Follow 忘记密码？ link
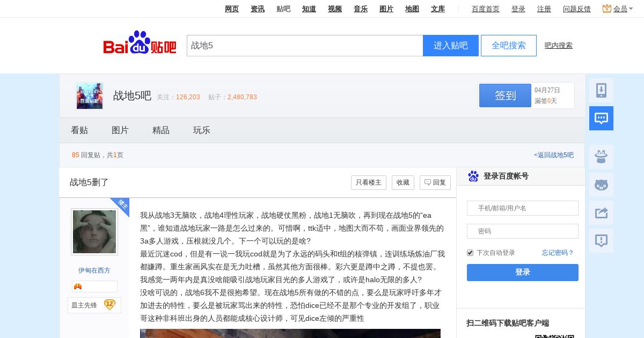644x338 pixels. pyautogui.click(x=558, y=253)
